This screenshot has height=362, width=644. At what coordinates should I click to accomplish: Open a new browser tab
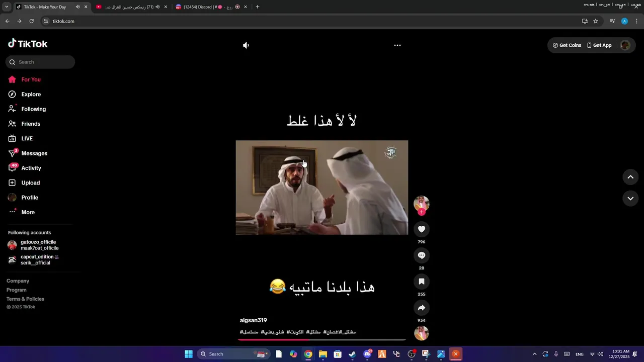tap(258, 7)
